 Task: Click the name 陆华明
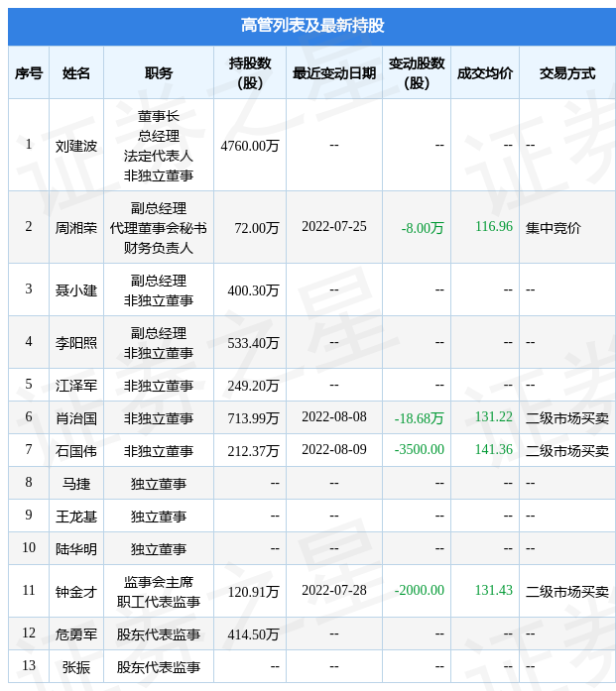coord(76,549)
